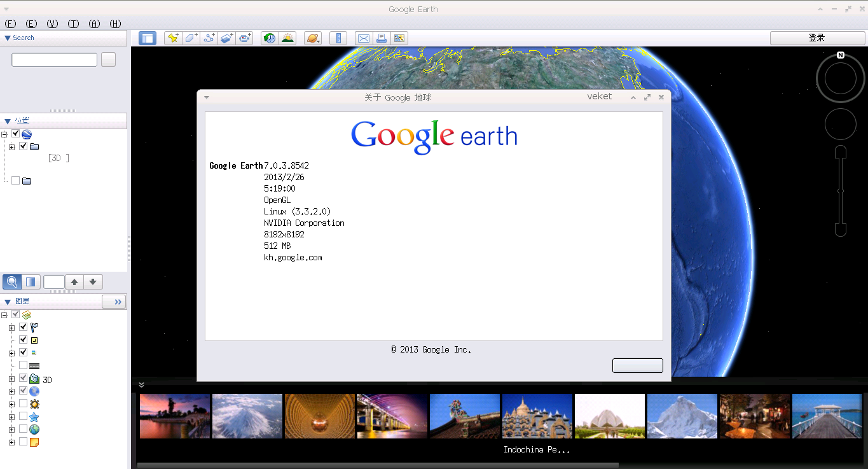The height and width of the screenshot is (469, 868).
Task: Click the search text input field
Action: point(54,60)
